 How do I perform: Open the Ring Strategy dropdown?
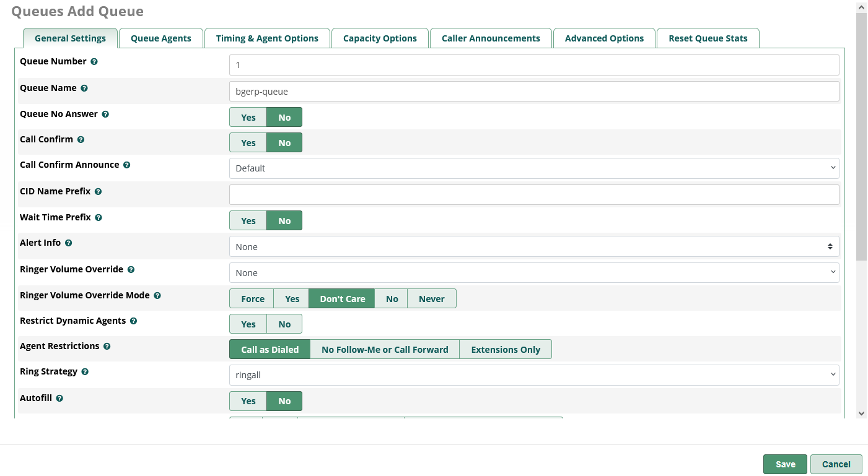pyautogui.click(x=533, y=375)
